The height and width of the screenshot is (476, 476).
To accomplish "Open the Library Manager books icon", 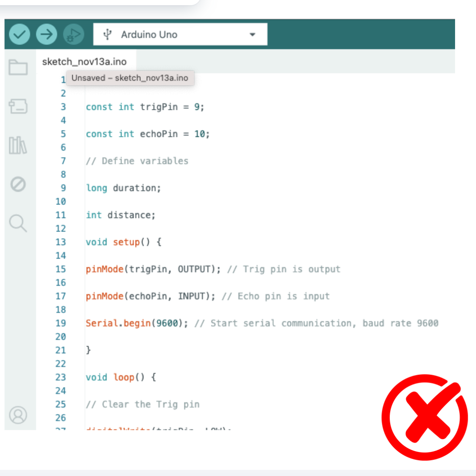I will [18, 145].
